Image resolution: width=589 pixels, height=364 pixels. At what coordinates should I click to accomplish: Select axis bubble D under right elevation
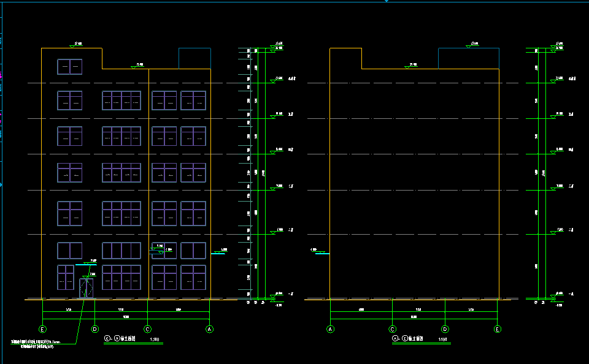[x=445, y=329]
